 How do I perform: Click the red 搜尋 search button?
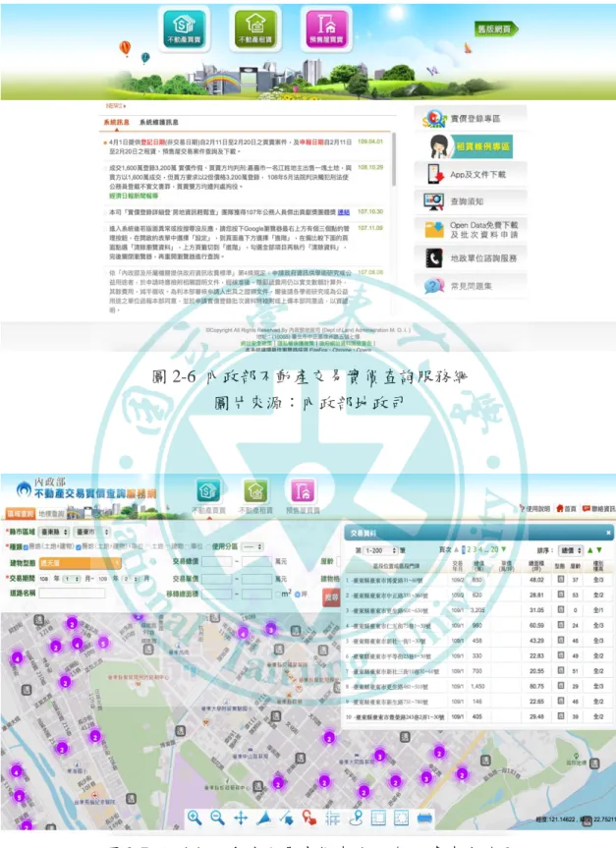click(331, 597)
